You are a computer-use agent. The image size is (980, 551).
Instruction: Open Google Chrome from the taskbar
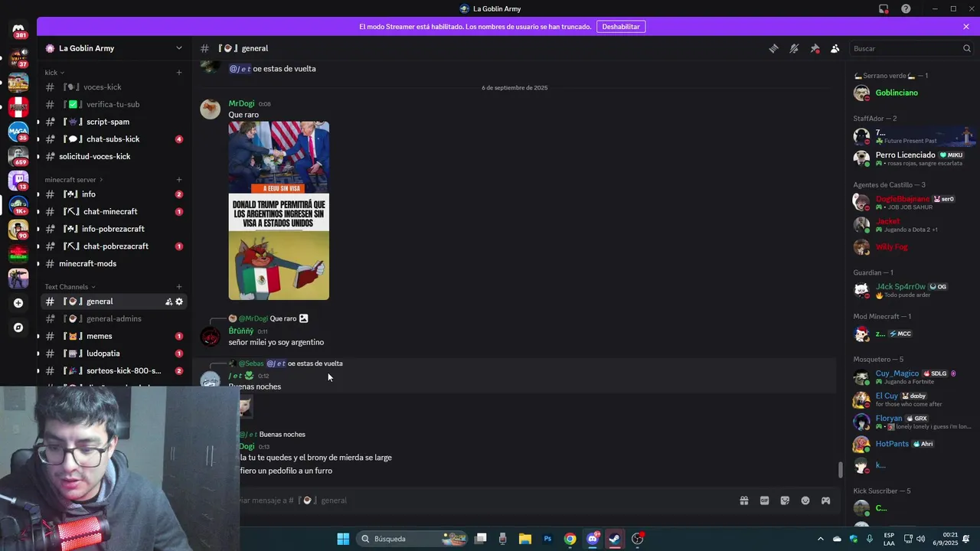[570, 539]
